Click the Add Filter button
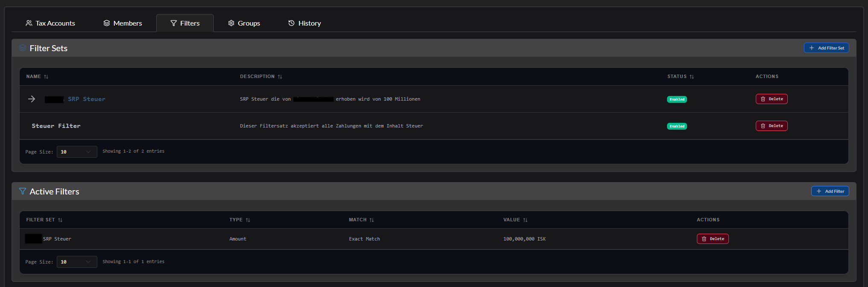Viewport: 868px width, 287px height. [830, 191]
